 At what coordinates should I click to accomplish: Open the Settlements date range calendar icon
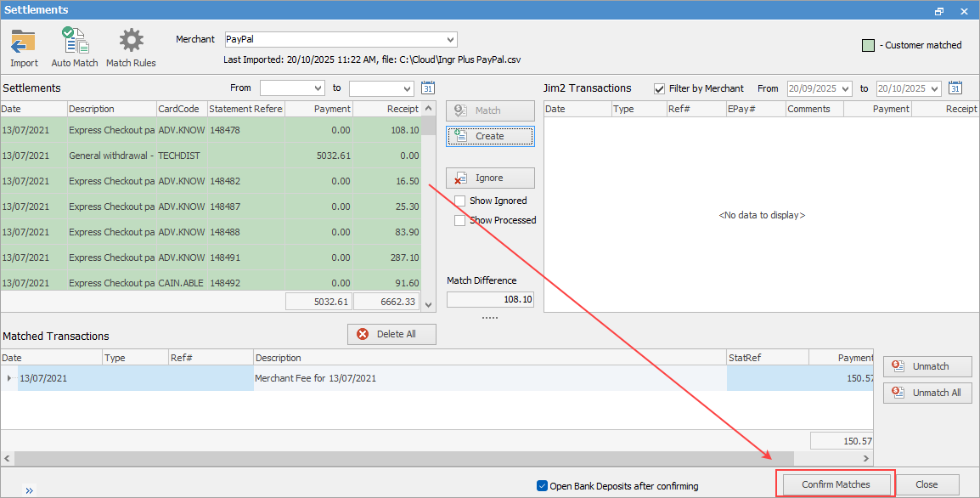coord(428,88)
